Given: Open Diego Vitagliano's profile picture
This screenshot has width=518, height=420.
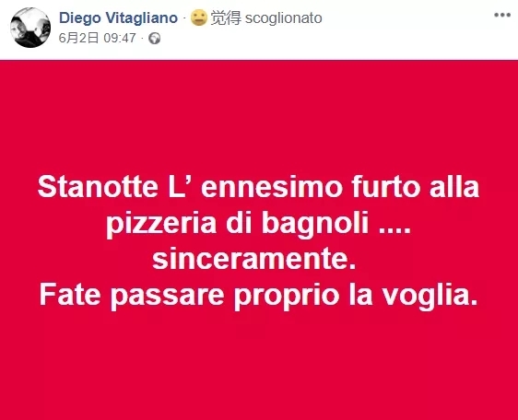Looking at the screenshot, I should click(30, 28).
